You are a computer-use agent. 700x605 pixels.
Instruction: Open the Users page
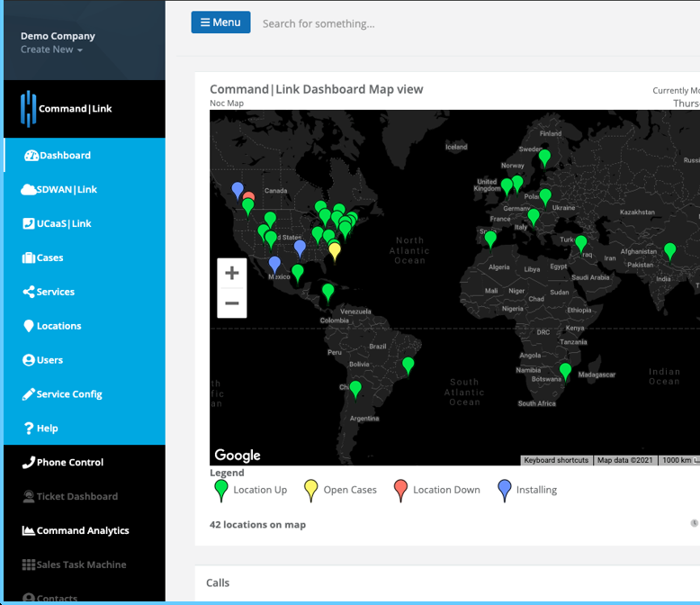(x=85, y=360)
